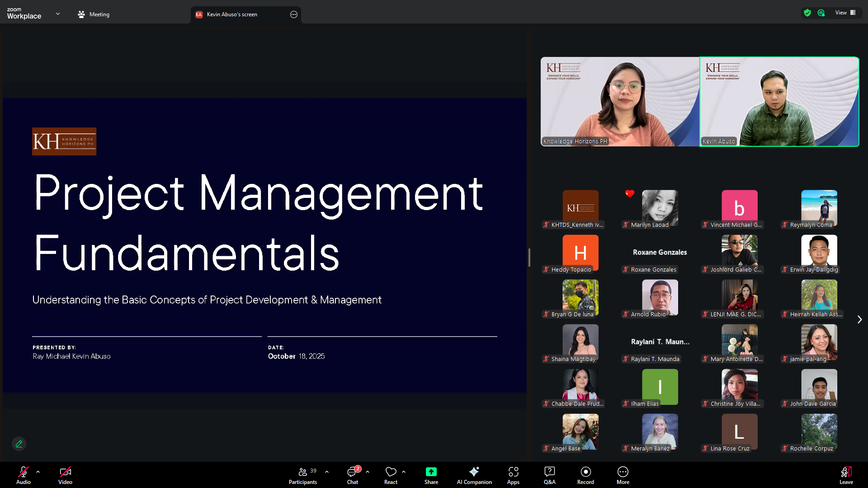This screenshot has height=488, width=868.
Task: Turn on the Video camera
Action: pyautogui.click(x=65, y=475)
